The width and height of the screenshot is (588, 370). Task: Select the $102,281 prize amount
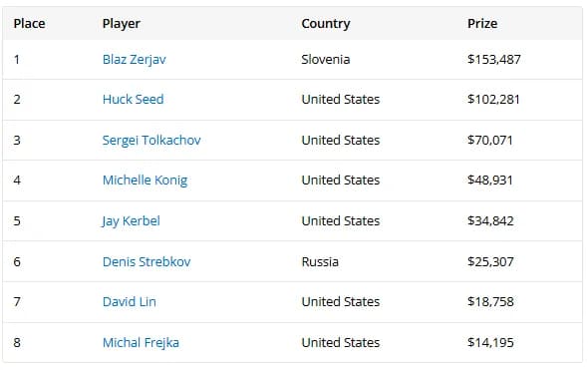point(493,100)
